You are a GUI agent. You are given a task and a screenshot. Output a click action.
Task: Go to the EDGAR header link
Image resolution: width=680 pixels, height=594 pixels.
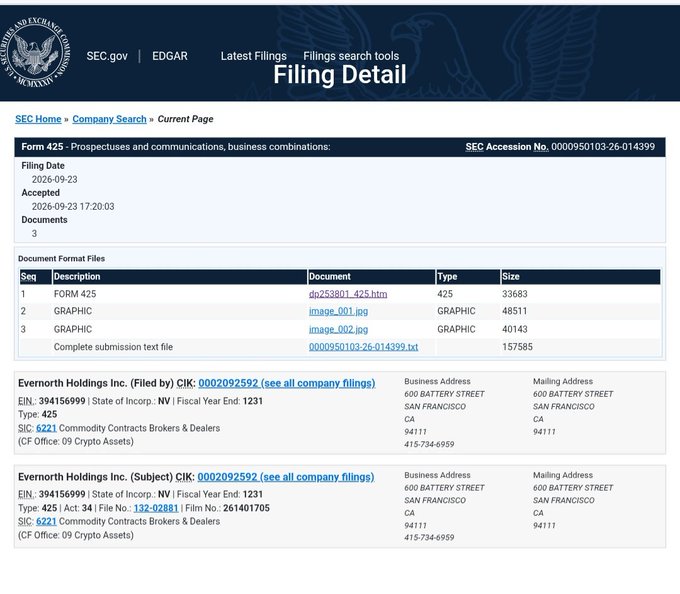coord(170,56)
